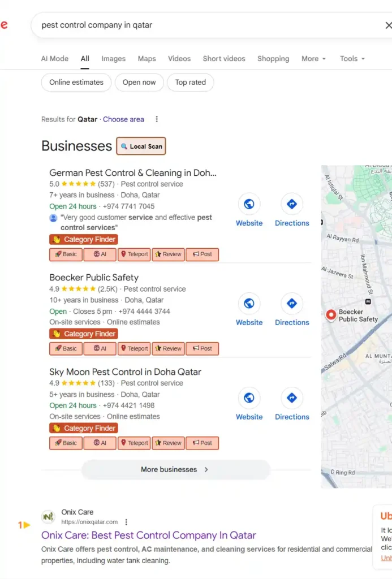The image size is (392, 579).
Task: Run a Local Scan next to Businesses heading
Action: tap(141, 146)
